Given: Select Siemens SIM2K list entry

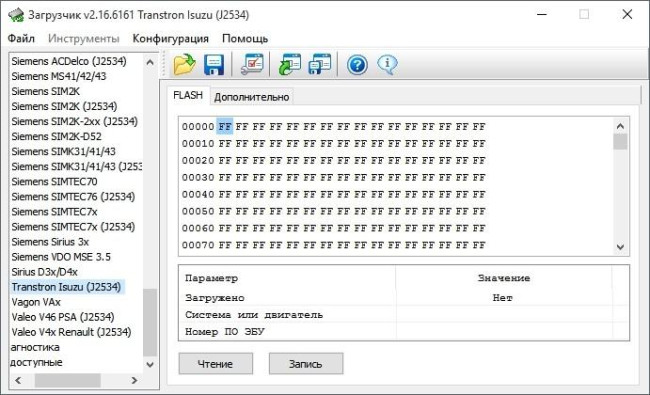Looking at the screenshot, I should (x=46, y=91).
